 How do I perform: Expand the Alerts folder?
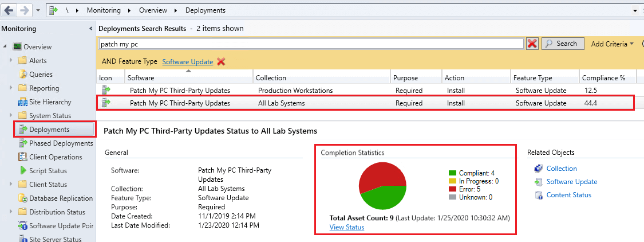point(11,61)
